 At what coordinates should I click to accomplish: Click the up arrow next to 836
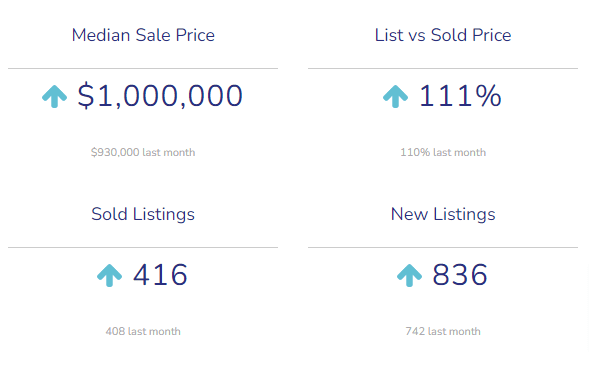(409, 275)
